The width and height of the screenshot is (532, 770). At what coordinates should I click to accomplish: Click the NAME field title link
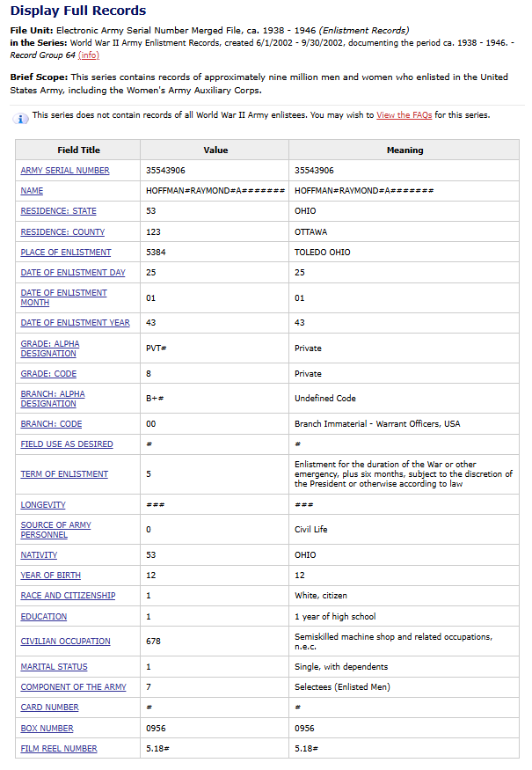[32, 191]
